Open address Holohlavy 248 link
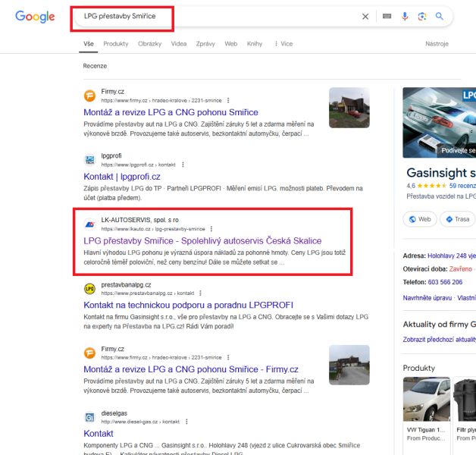 (x=452, y=256)
